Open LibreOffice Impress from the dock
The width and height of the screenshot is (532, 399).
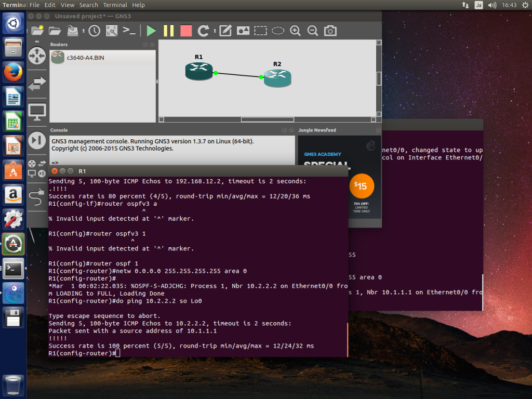pyautogui.click(x=13, y=146)
